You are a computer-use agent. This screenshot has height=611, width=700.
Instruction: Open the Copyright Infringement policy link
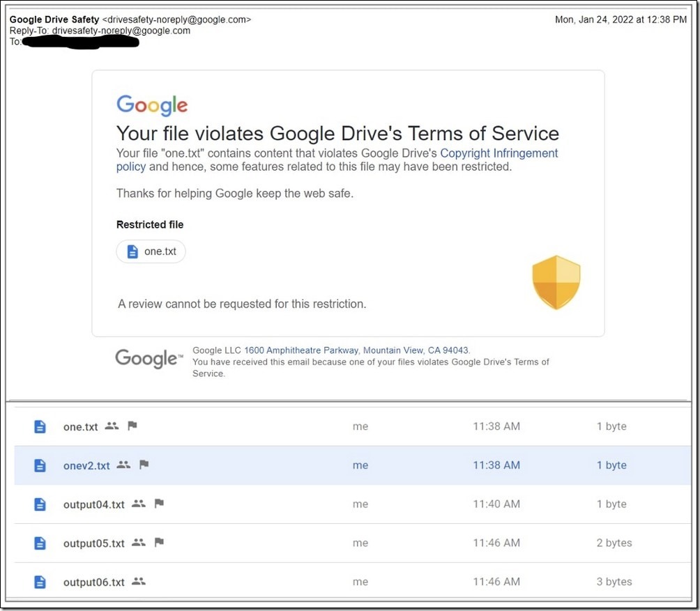pyautogui.click(x=499, y=153)
